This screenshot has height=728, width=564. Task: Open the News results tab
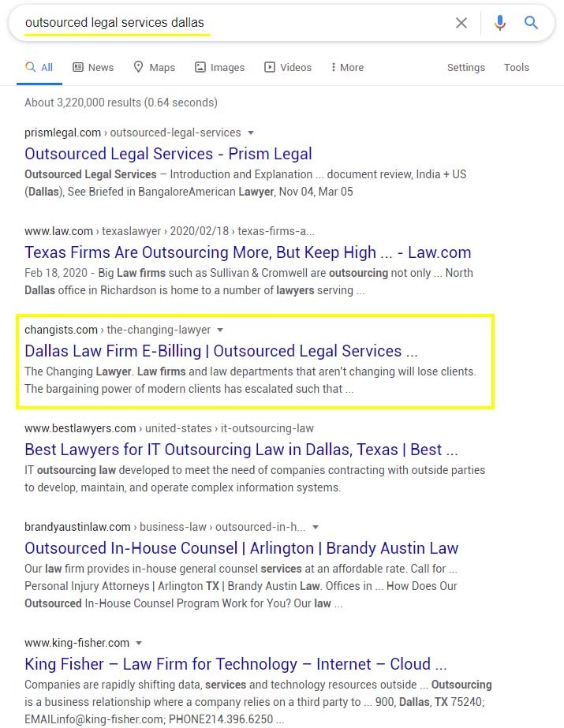click(93, 67)
